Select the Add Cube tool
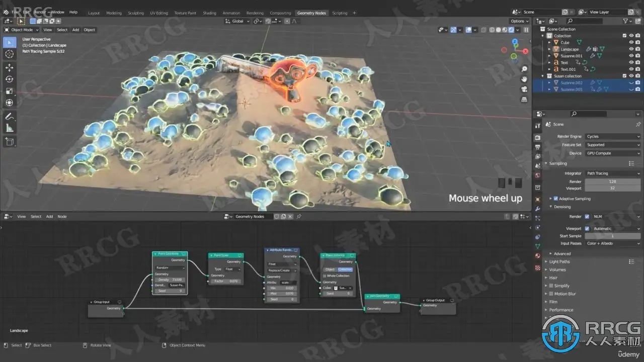This screenshot has width=644, height=362. (x=9, y=142)
